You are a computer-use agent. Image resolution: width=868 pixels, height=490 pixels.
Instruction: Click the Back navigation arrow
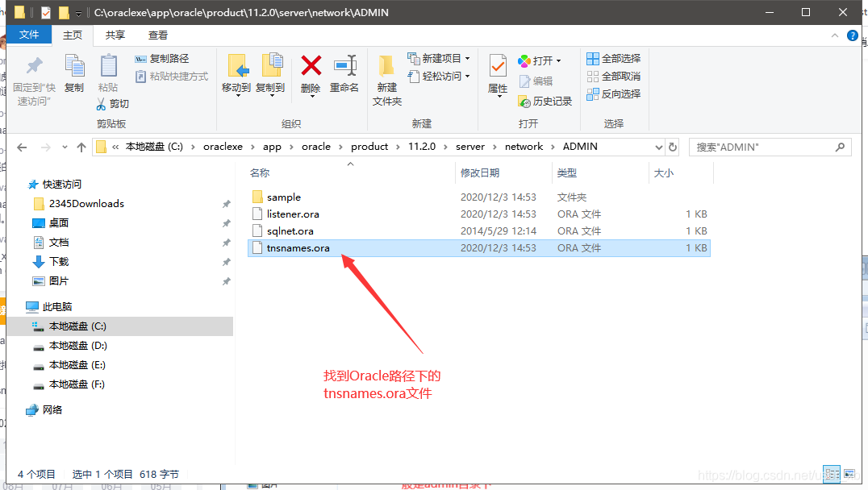click(22, 147)
